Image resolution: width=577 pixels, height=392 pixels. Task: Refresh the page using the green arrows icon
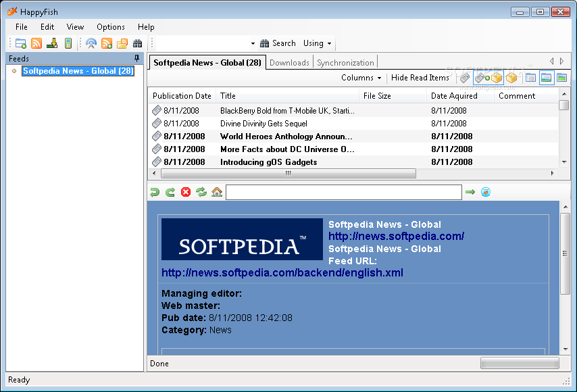point(200,192)
